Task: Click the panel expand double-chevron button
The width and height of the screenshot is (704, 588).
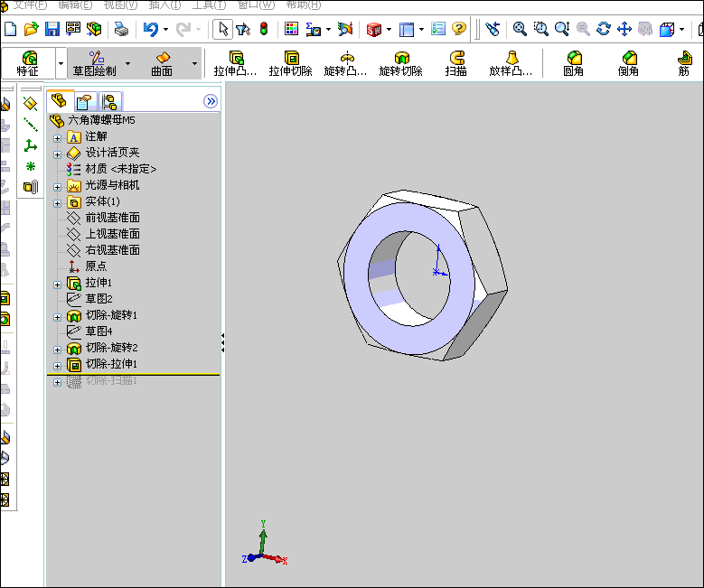Action: point(211,101)
